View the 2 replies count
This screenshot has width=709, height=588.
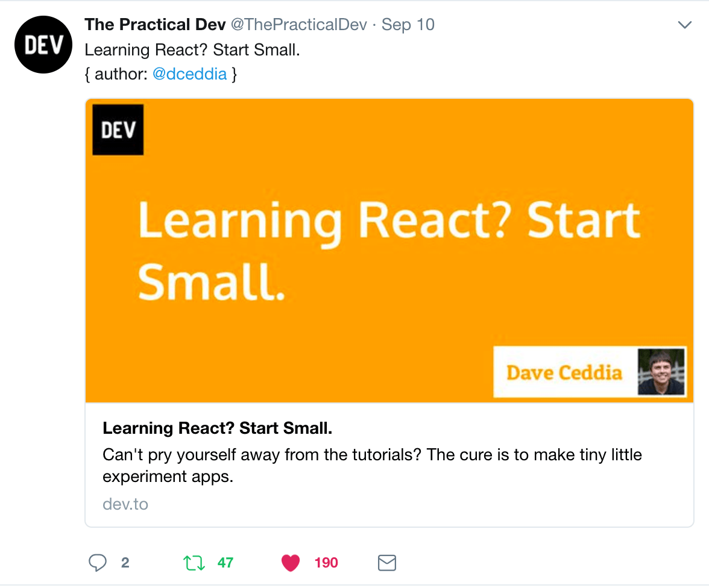pos(125,563)
